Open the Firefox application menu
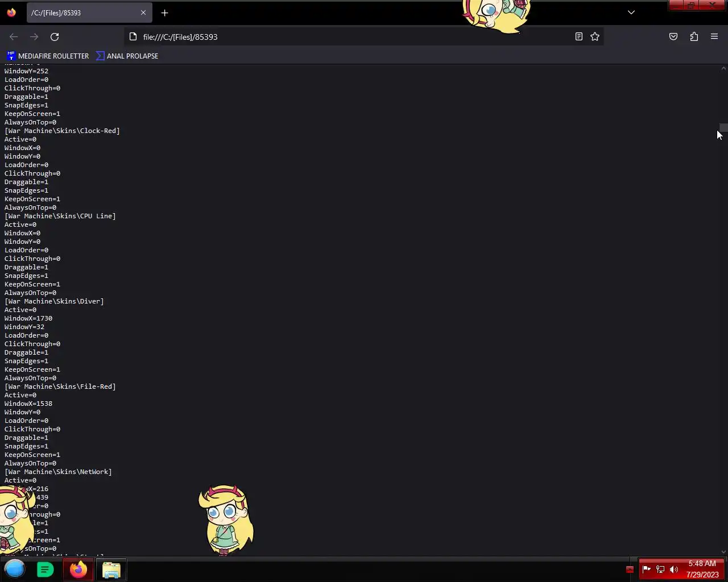The width and height of the screenshot is (728, 582). click(x=714, y=37)
